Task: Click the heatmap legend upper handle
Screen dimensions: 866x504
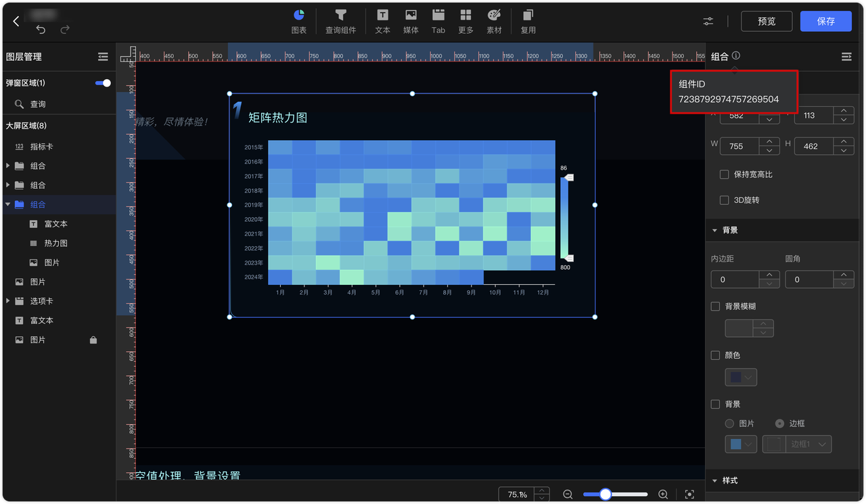Action: pos(569,177)
